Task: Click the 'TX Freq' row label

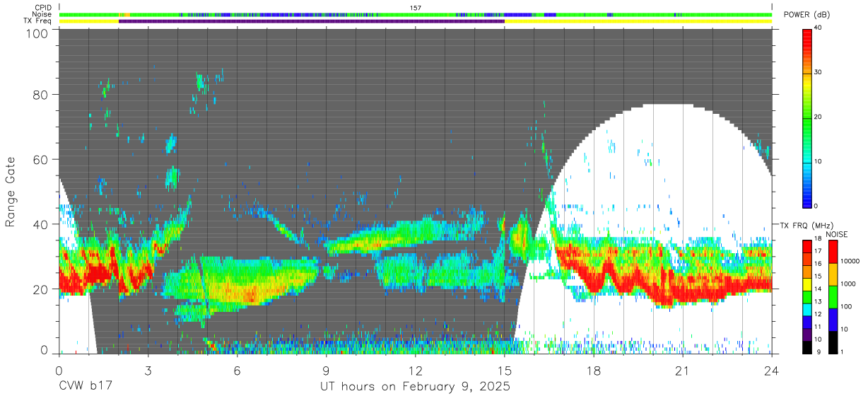Action: coord(37,21)
